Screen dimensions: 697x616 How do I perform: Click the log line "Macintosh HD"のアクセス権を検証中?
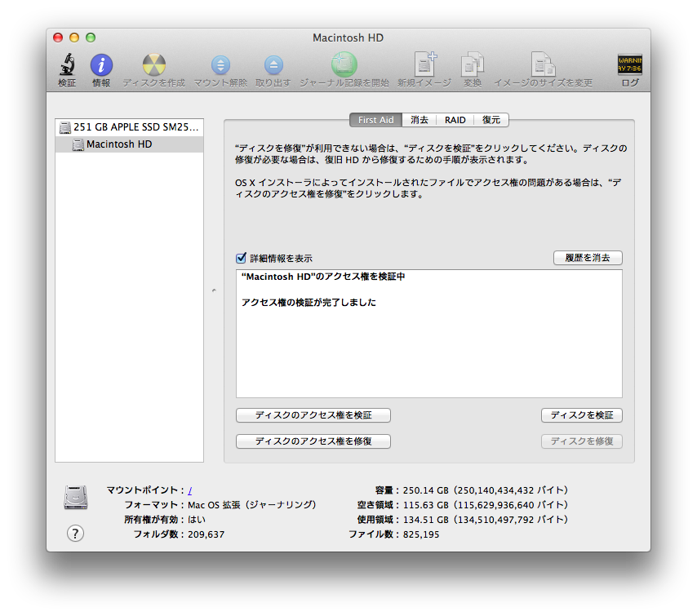[x=323, y=277]
